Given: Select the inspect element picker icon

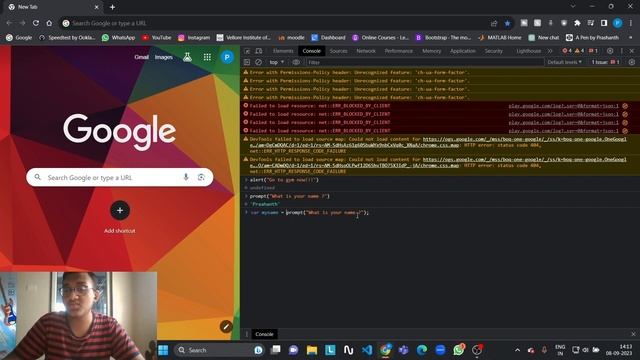Looking at the screenshot, I should [247, 51].
